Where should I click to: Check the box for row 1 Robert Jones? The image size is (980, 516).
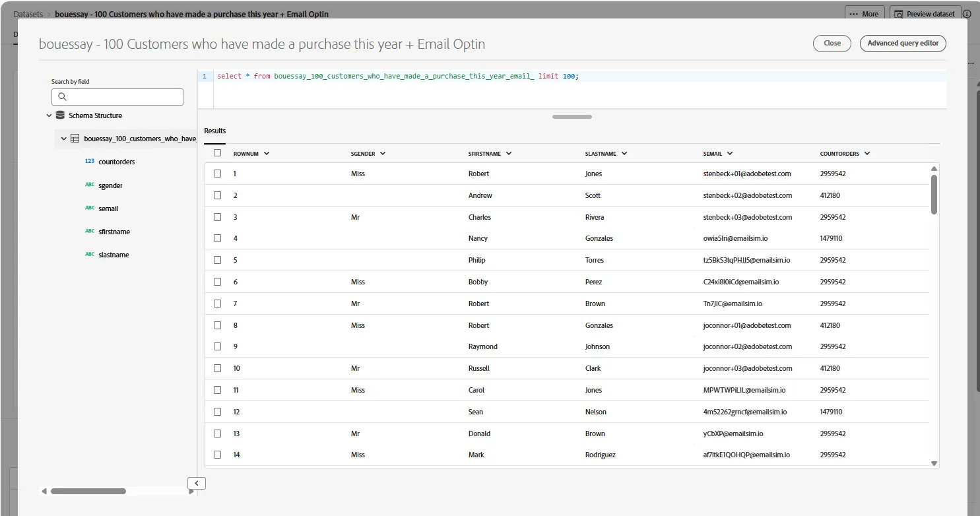(217, 174)
